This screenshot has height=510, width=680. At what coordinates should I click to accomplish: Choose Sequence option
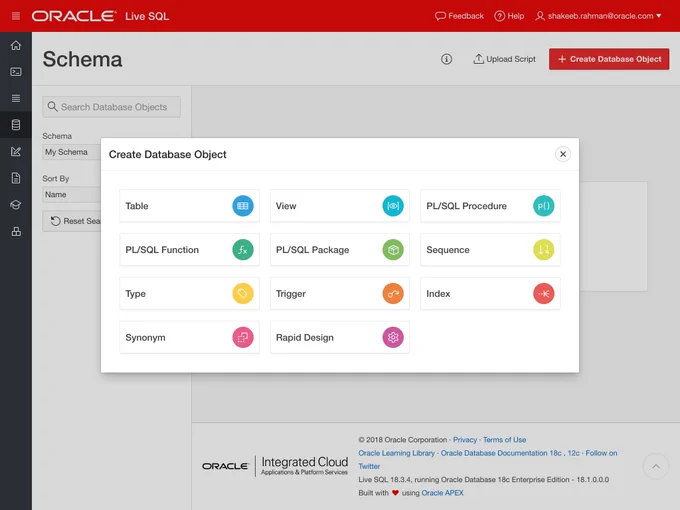[x=490, y=250]
